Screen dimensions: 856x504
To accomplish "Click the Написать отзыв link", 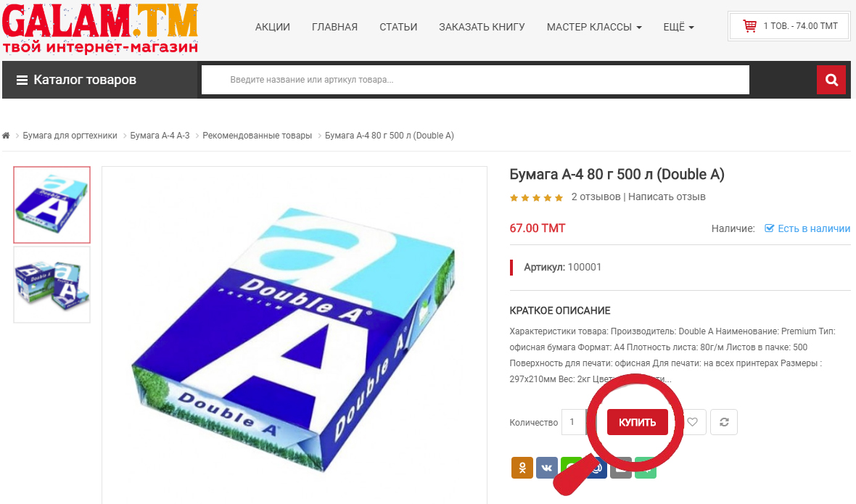I will (x=667, y=197).
